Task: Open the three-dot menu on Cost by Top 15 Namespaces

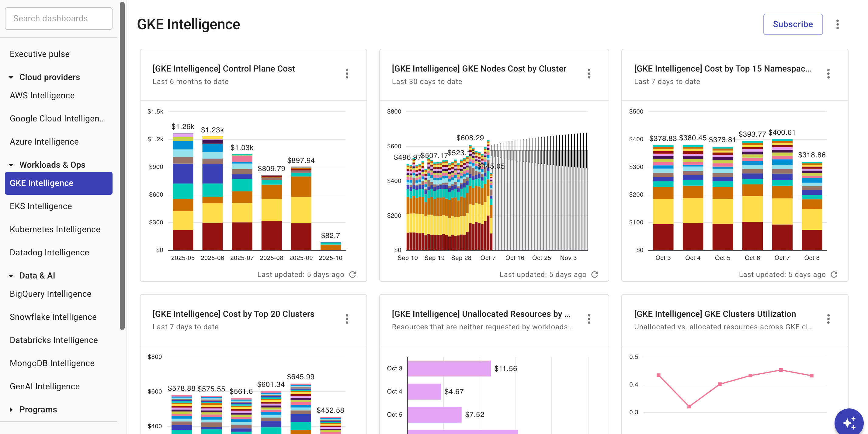Action: coord(828,74)
